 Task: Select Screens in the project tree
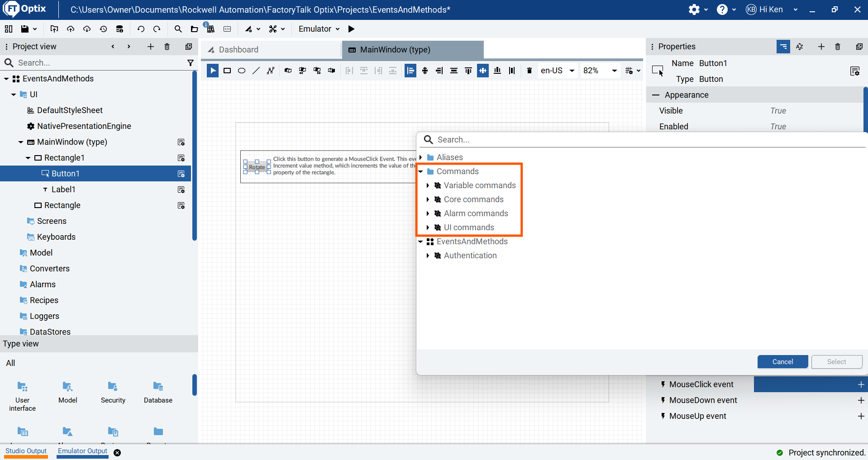52,221
